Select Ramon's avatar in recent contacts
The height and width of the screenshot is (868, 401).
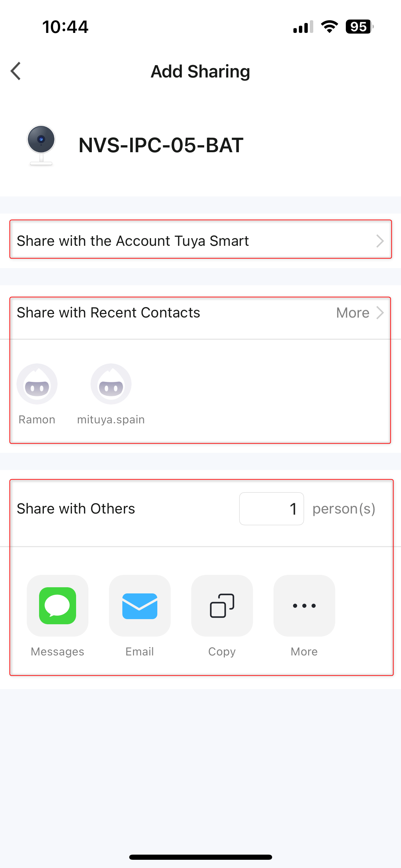(x=37, y=384)
